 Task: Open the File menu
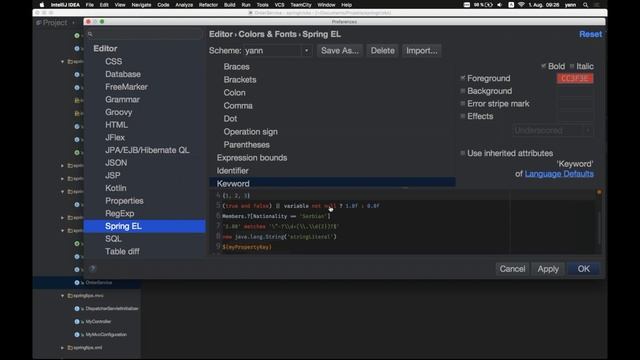pyautogui.click(x=90, y=5)
